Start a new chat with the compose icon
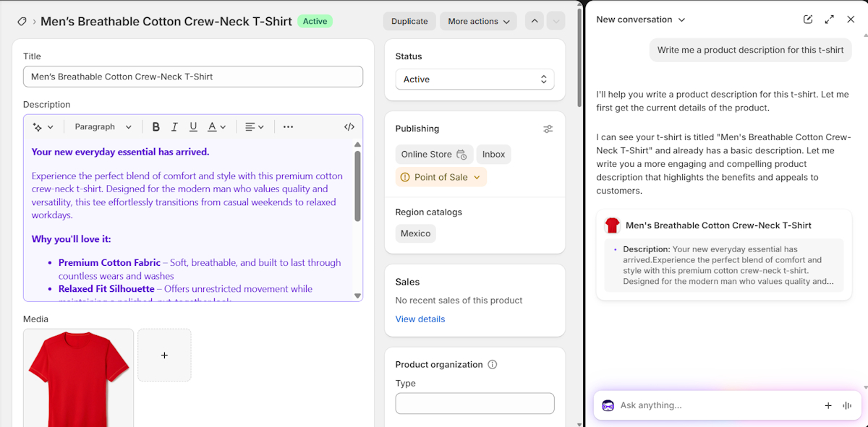 [x=807, y=20]
